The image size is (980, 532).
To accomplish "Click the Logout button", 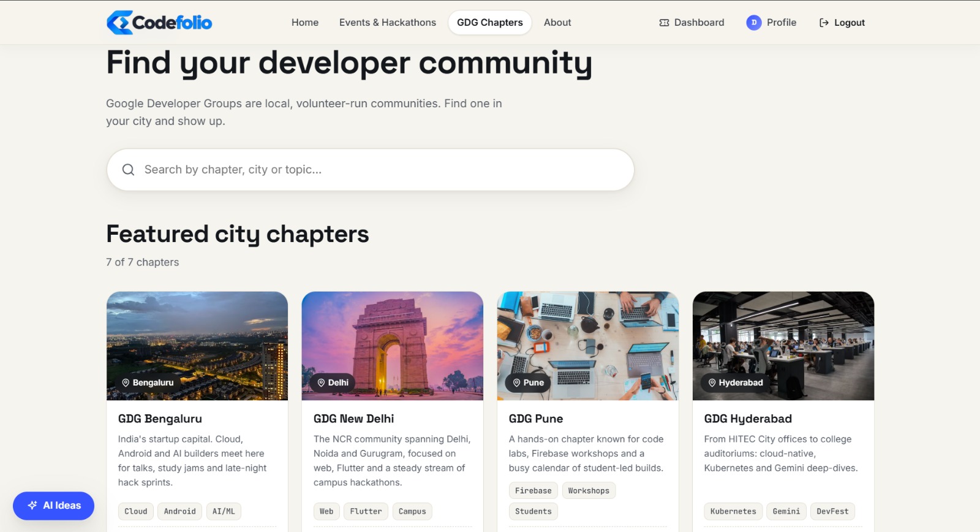I will click(842, 23).
